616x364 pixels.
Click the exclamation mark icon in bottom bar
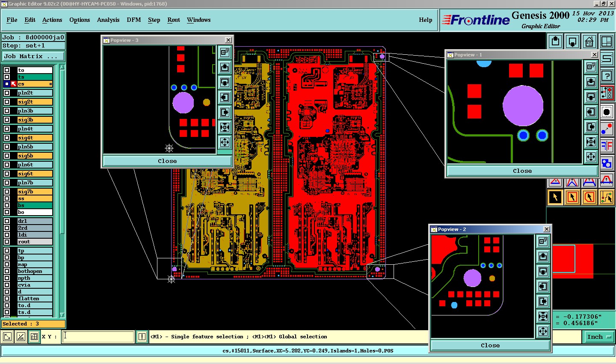[x=142, y=337]
